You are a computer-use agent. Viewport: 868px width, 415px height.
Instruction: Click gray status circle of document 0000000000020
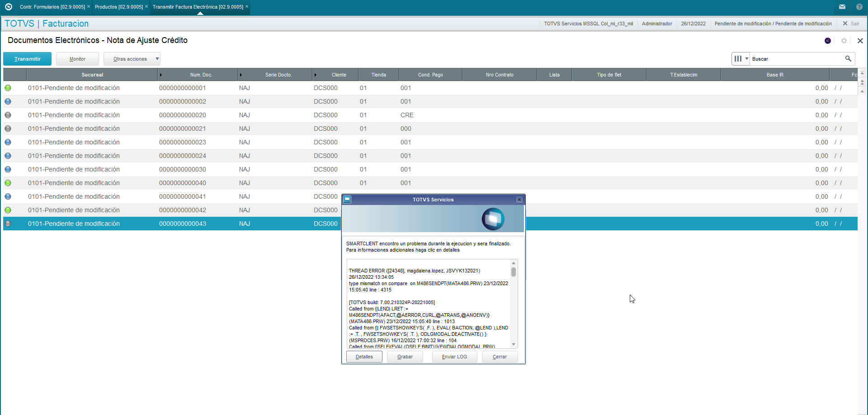8,115
